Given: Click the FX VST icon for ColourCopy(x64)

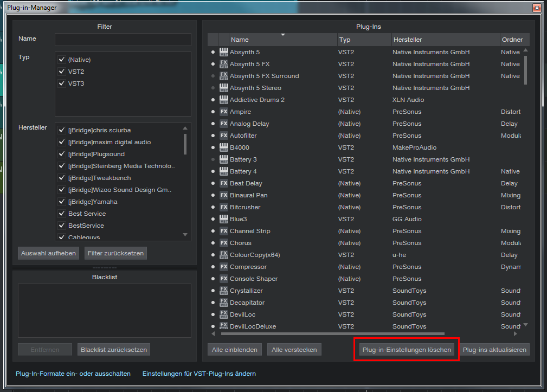Looking at the screenshot, I should (223, 255).
